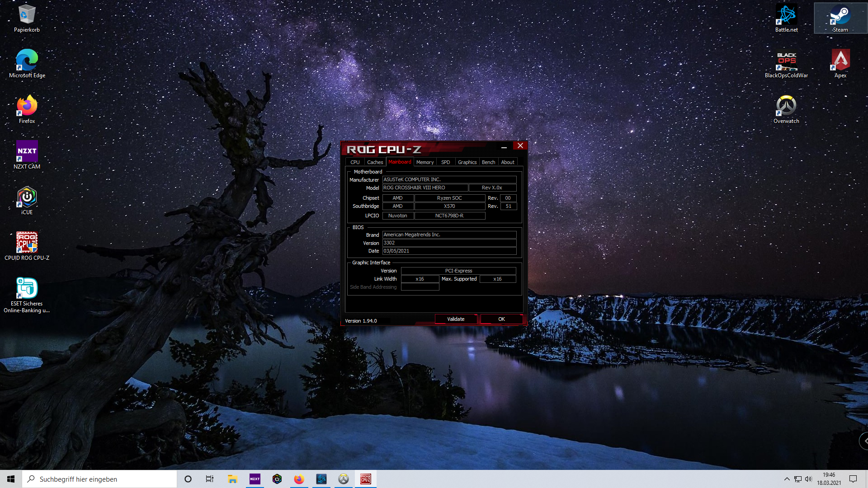Open the NZXT CAM desktop shortcut

[27, 155]
